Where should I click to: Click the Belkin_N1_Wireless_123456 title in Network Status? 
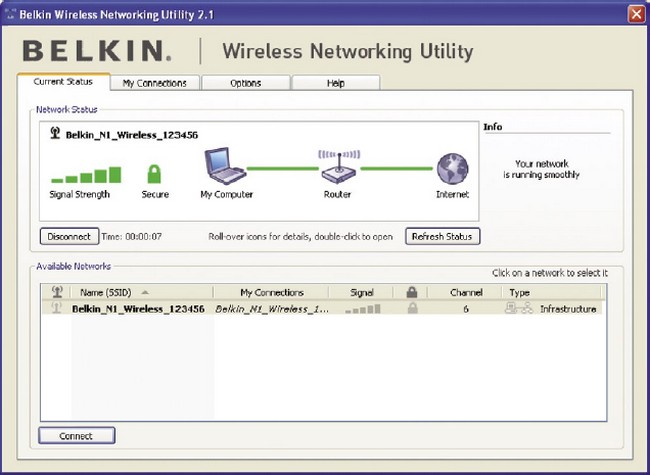(x=132, y=135)
